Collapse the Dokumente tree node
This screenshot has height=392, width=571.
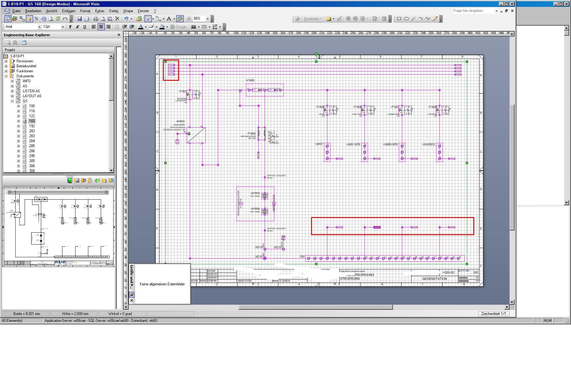[6, 76]
